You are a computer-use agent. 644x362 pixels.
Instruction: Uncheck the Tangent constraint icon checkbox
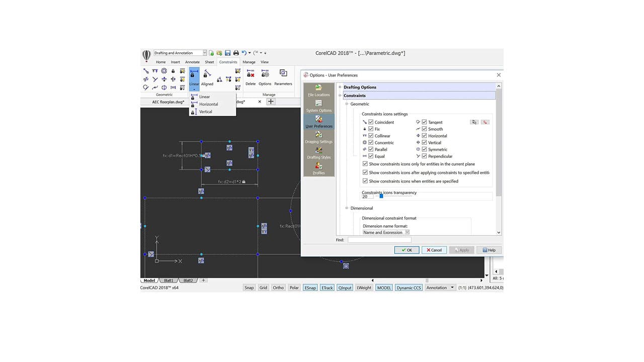[x=424, y=122]
